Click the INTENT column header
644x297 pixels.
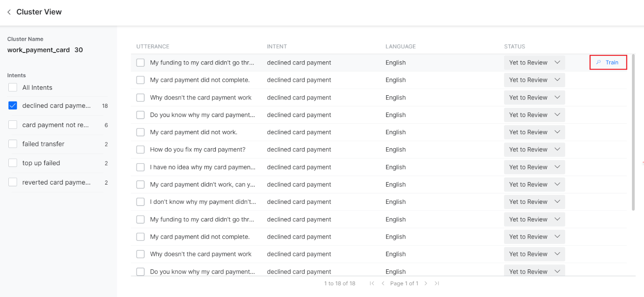pyautogui.click(x=277, y=47)
